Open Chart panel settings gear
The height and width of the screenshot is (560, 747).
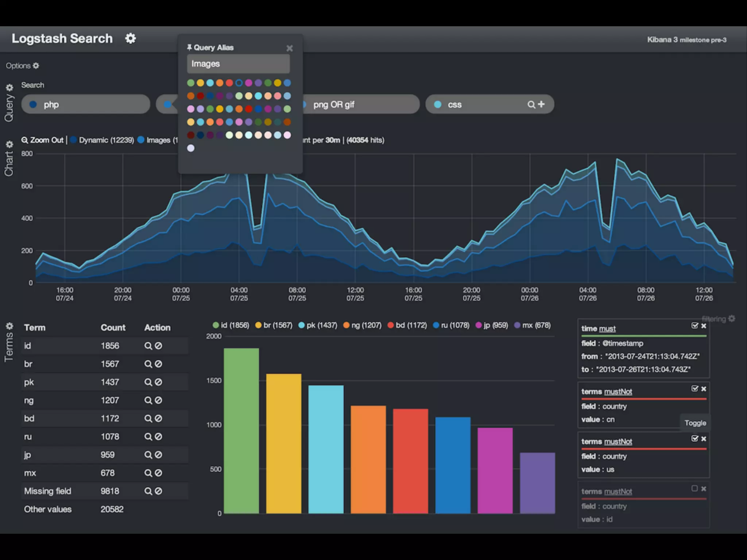[9, 144]
